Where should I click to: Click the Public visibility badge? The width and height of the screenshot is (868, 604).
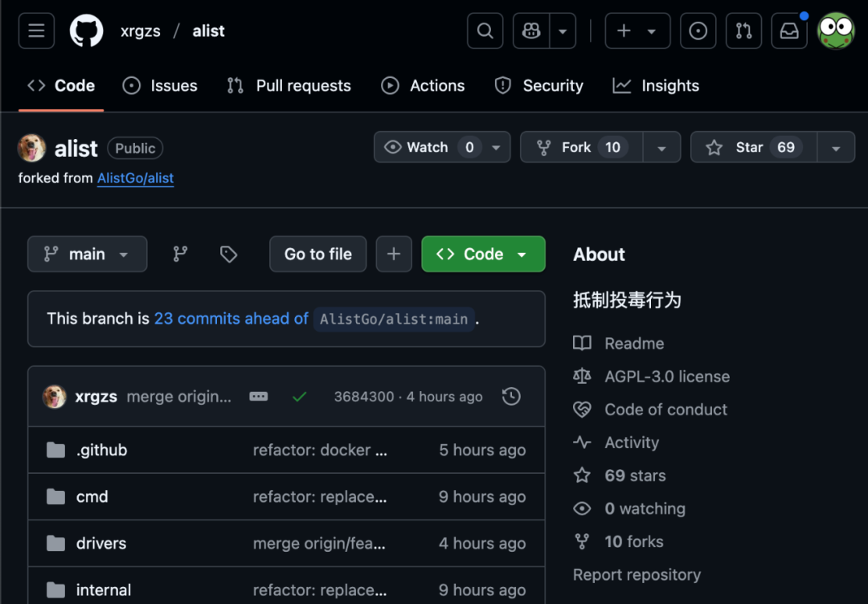point(135,149)
